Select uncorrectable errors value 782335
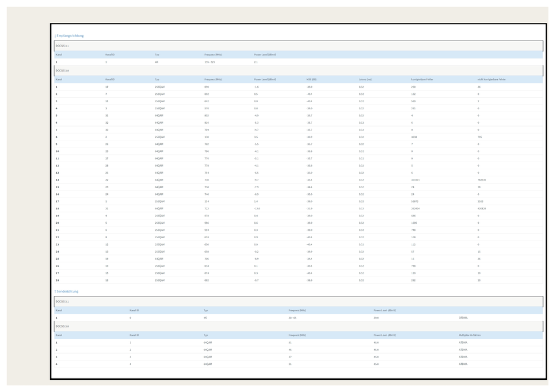Screen dimensions: 555x392 pos(481,180)
